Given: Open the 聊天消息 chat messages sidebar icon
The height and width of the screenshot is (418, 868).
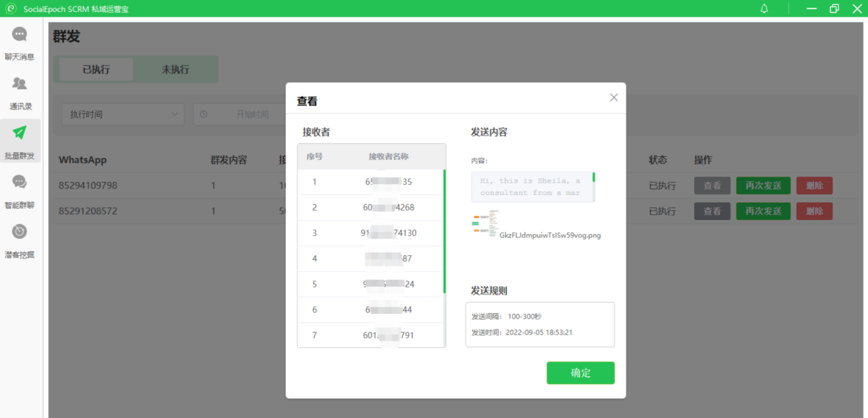Looking at the screenshot, I should tap(20, 34).
